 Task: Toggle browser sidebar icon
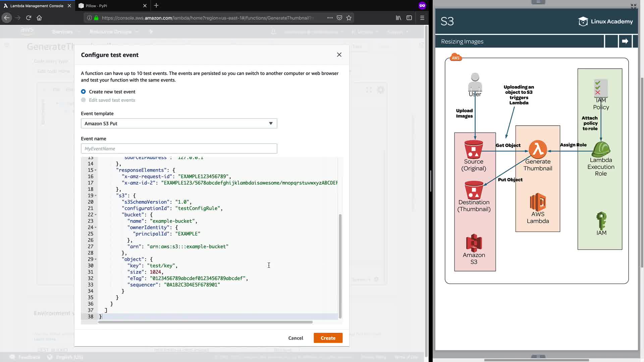click(409, 18)
